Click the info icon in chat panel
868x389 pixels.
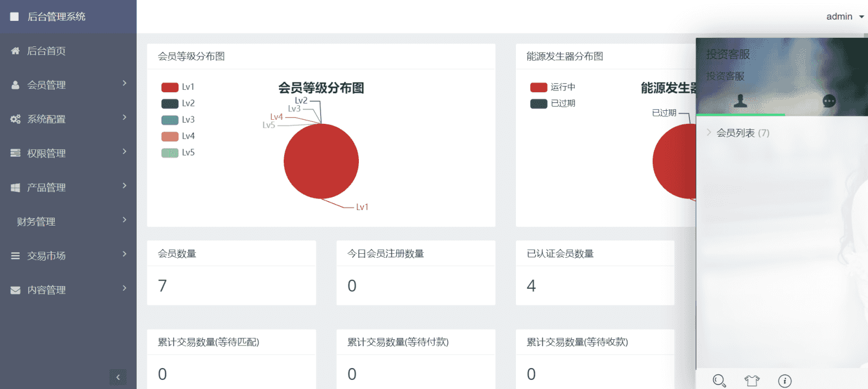coord(784,381)
